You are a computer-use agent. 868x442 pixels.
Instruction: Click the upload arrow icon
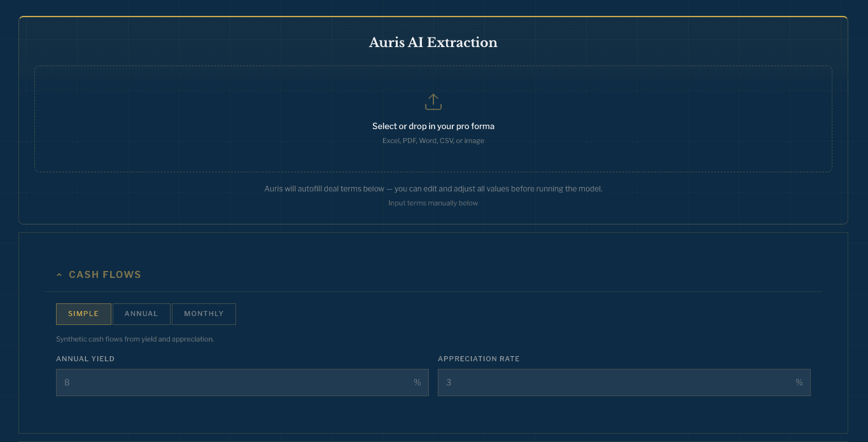click(x=433, y=101)
